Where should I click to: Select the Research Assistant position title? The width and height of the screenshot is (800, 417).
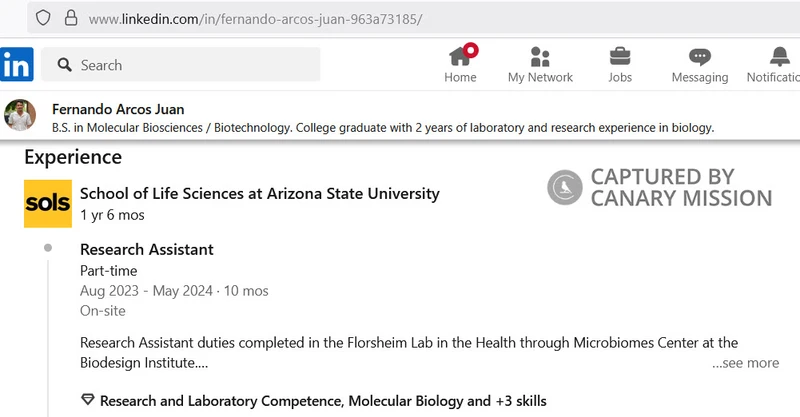(146, 250)
